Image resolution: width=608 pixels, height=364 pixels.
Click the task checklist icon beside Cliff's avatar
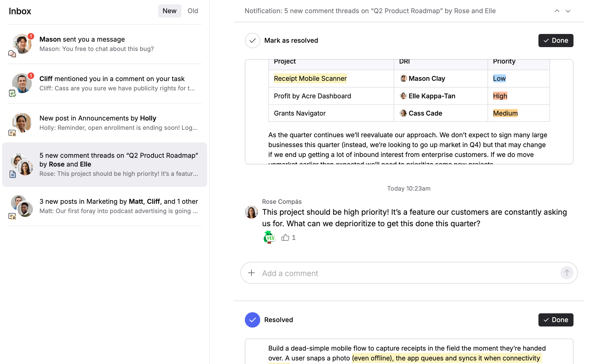coord(12,93)
